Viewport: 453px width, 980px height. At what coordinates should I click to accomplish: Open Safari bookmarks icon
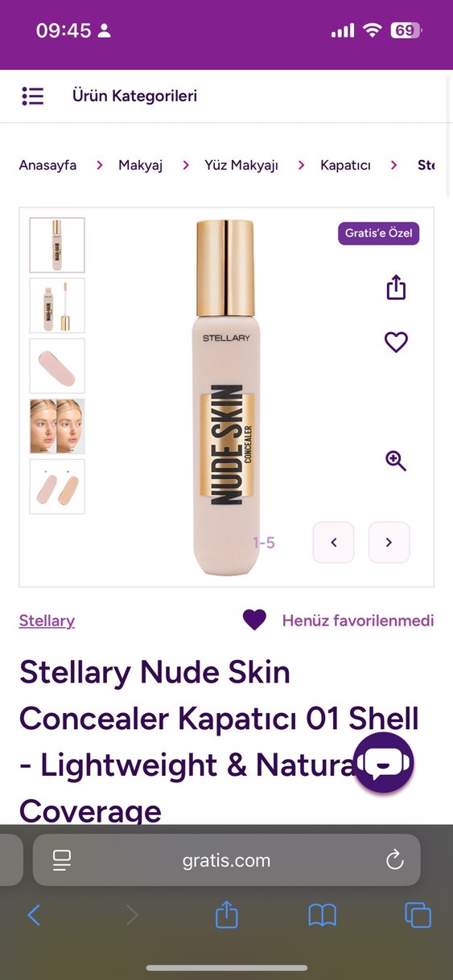tap(323, 915)
